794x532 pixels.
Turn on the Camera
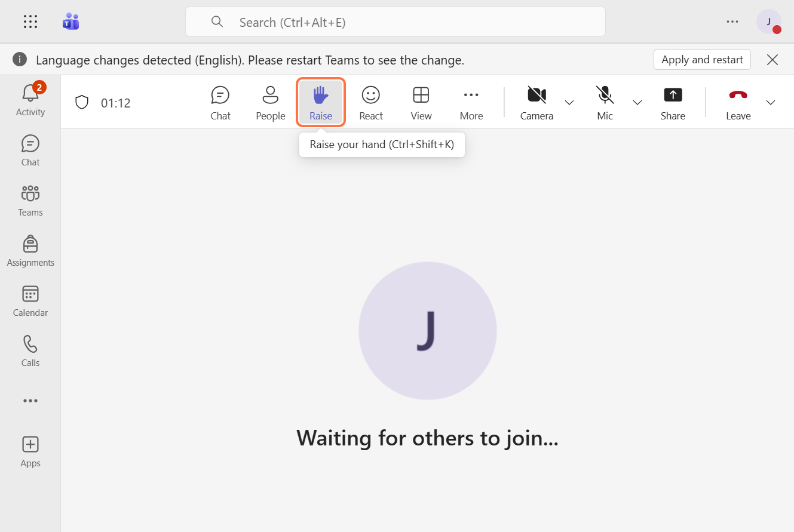(537, 103)
